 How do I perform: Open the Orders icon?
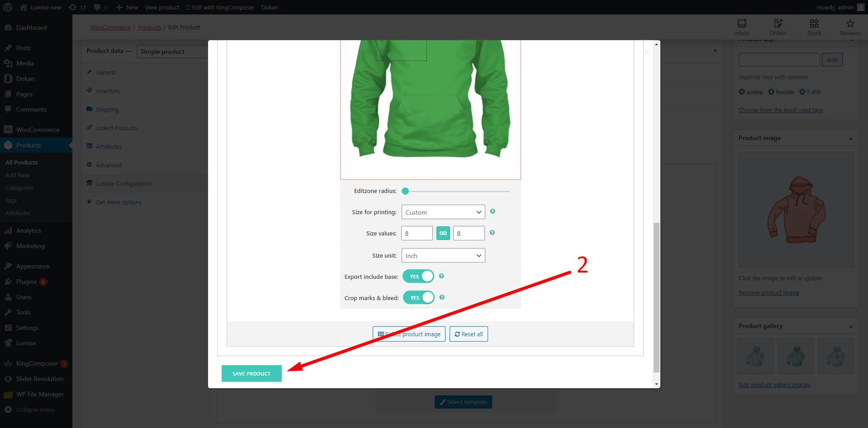point(778,27)
